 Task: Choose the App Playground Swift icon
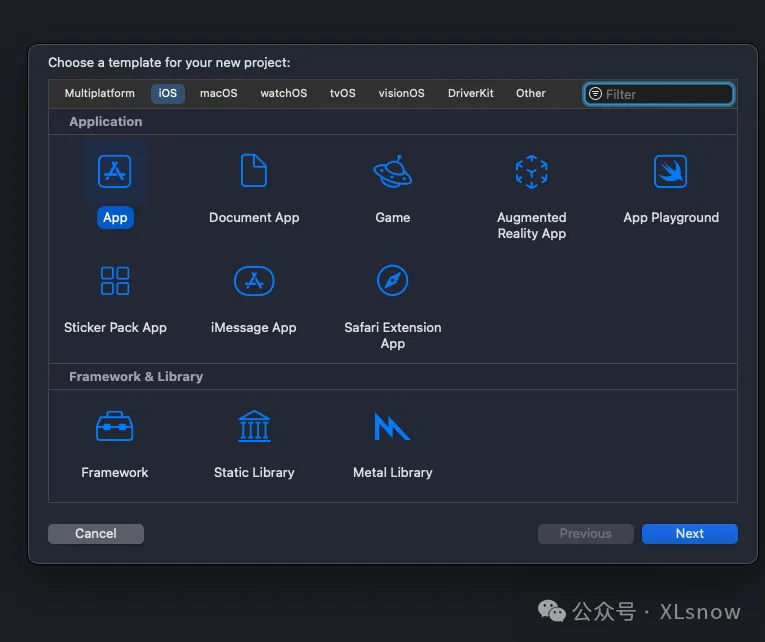pyautogui.click(x=670, y=171)
